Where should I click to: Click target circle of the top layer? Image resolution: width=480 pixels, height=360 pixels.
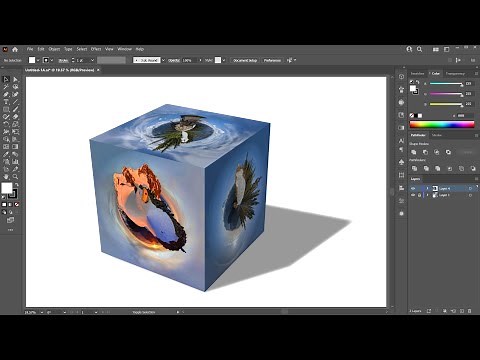click(x=470, y=188)
